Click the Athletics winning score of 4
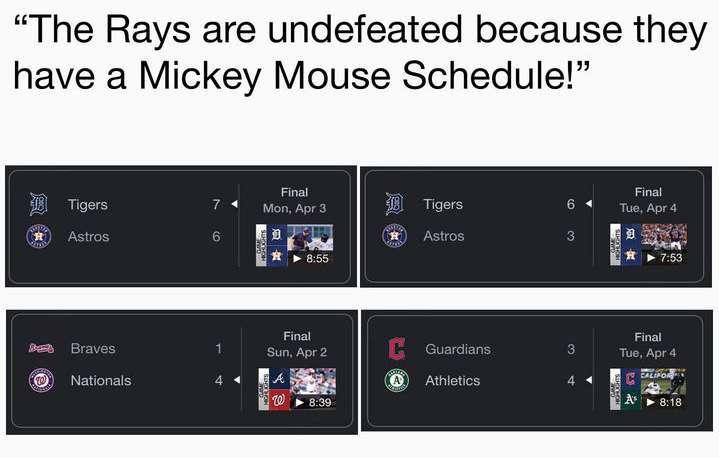This screenshot has height=458, width=719. tap(571, 380)
